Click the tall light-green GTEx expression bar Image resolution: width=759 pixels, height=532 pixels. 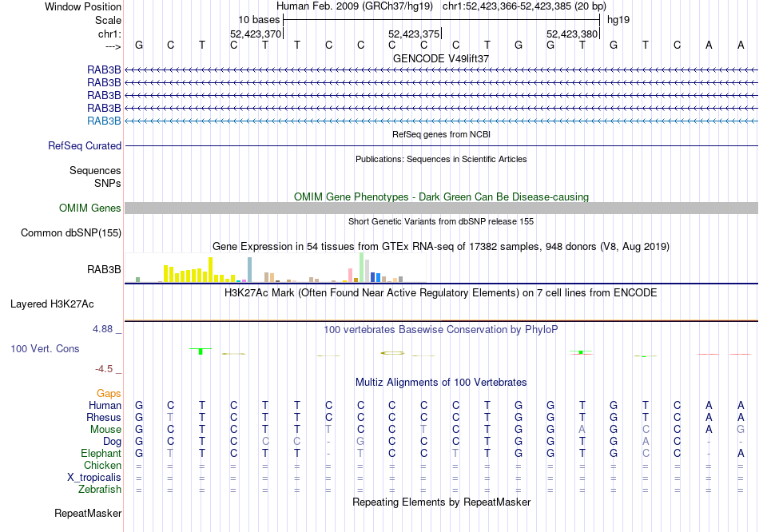362,268
